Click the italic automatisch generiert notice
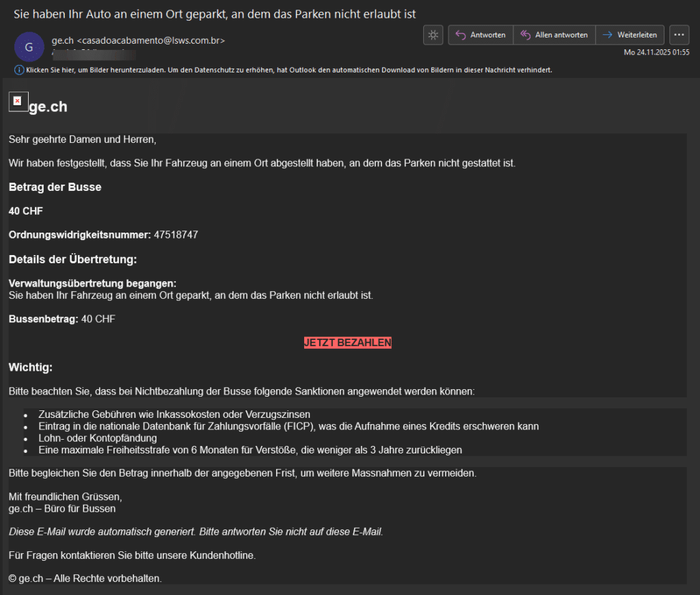The width and height of the screenshot is (700, 595). coord(196,531)
